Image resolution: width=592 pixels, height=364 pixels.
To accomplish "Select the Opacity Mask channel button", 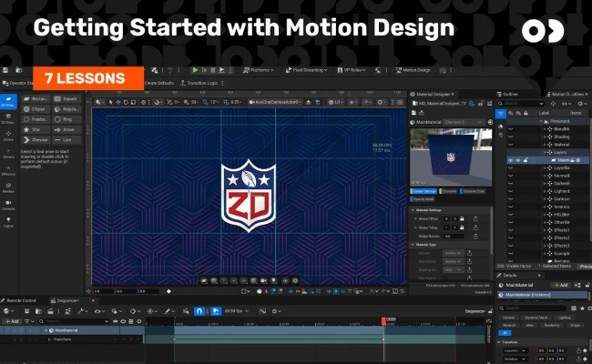I will (423, 199).
